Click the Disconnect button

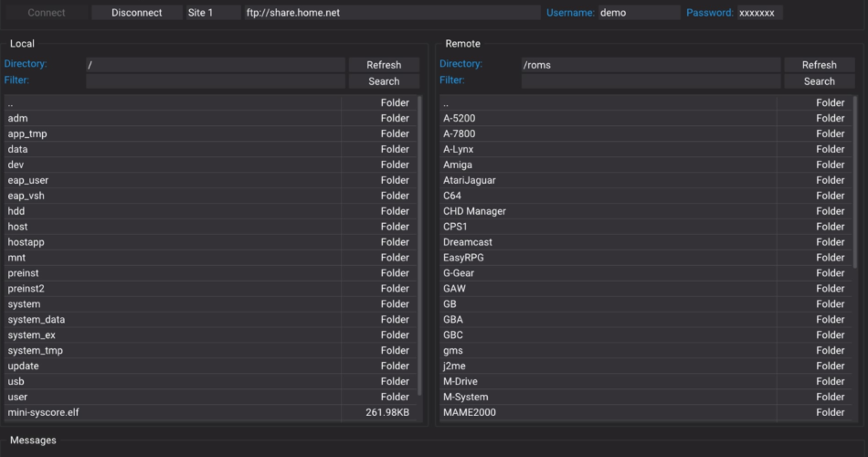tap(136, 13)
